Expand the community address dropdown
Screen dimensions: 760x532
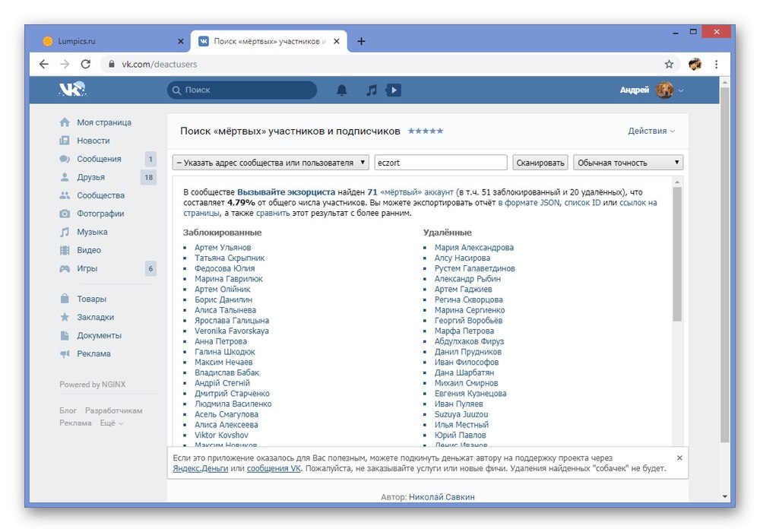(x=271, y=163)
